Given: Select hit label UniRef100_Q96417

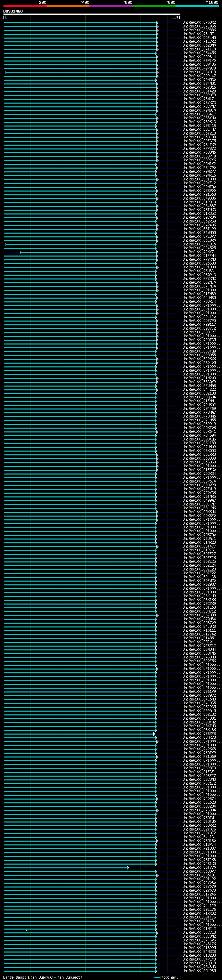Looking at the screenshot, I should [199, 114].
